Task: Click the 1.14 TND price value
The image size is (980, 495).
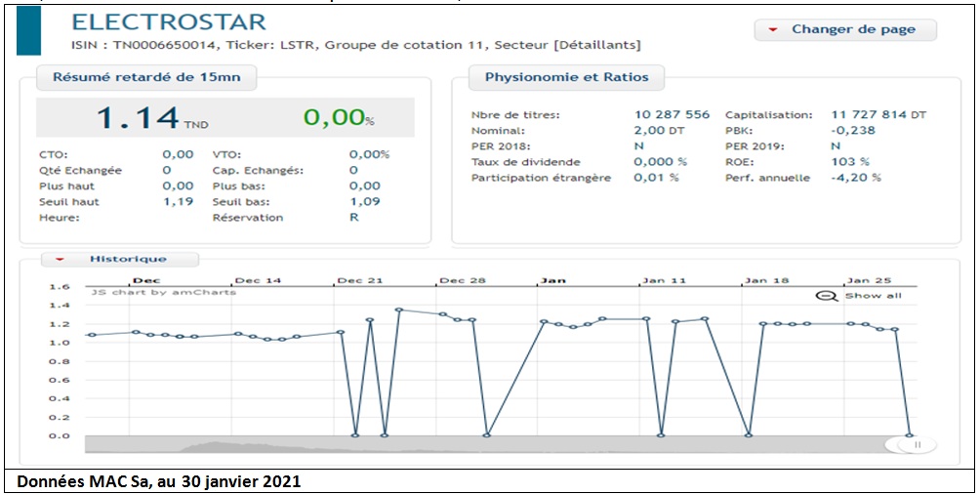Action: point(152,117)
